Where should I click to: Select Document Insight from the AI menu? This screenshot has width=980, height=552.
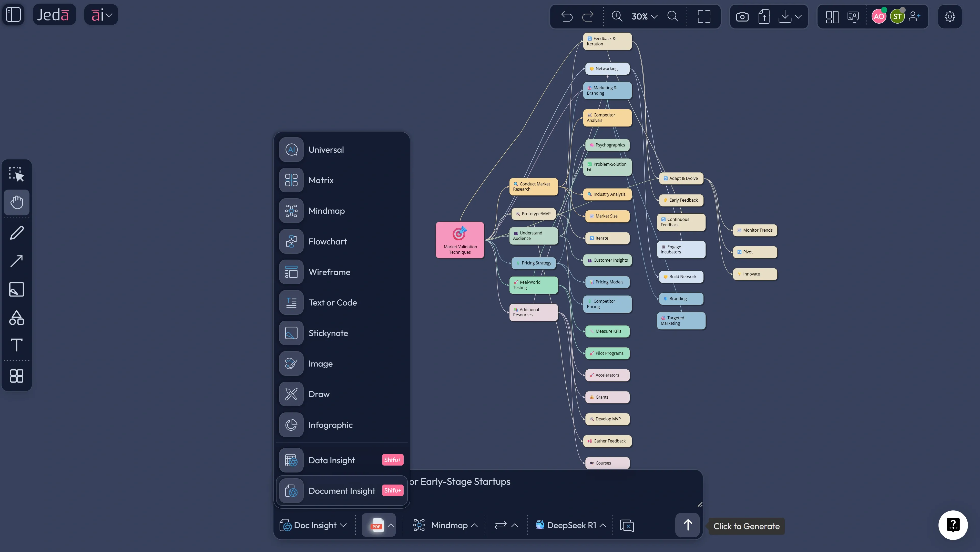tap(341, 490)
